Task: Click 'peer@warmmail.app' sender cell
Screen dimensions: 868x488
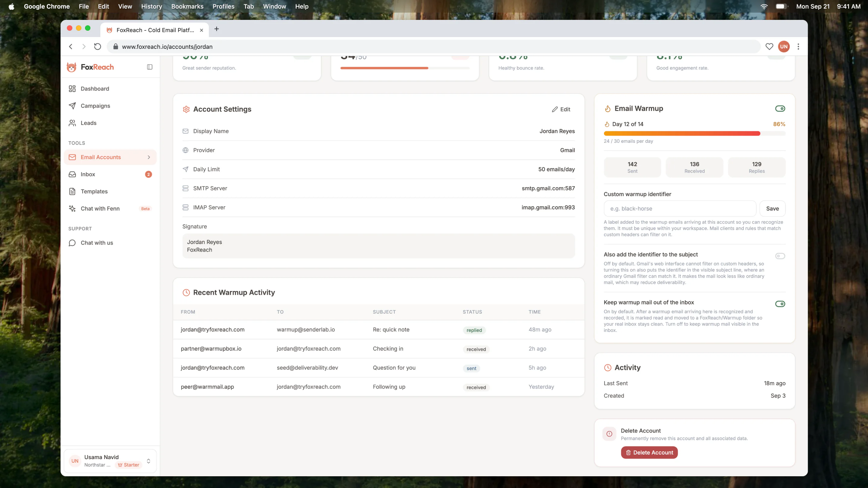Action: [x=207, y=387]
